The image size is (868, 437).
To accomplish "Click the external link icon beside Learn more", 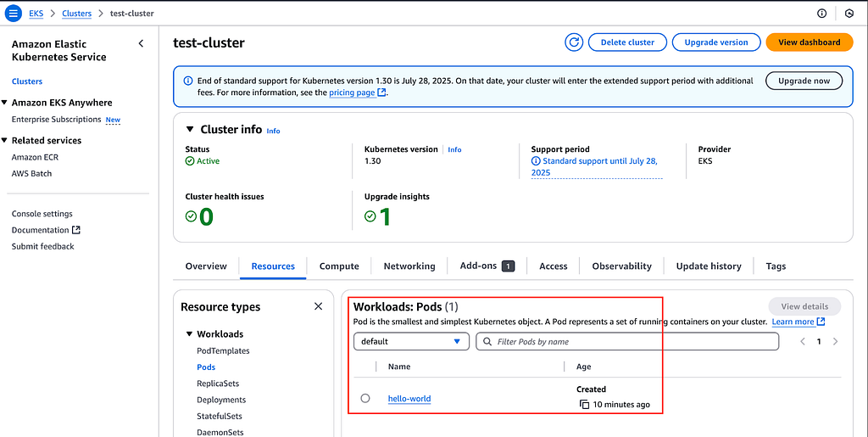I will [x=821, y=322].
